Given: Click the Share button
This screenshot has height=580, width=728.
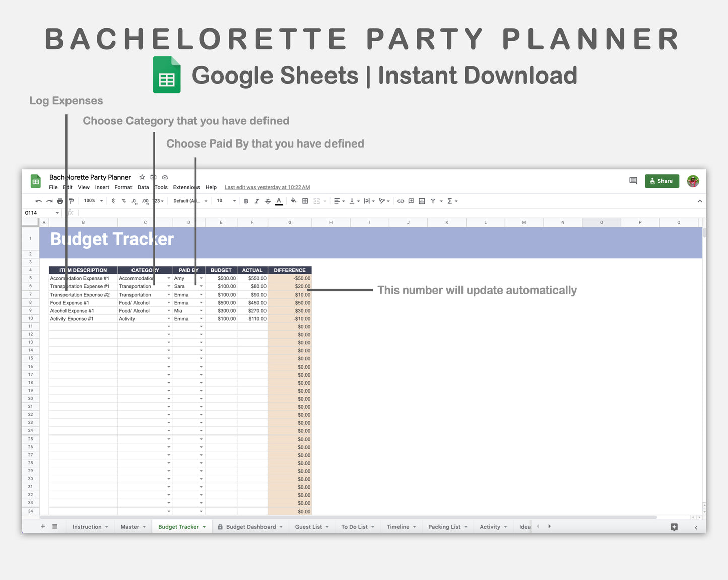Looking at the screenshot, I should [x=661, y=181].
